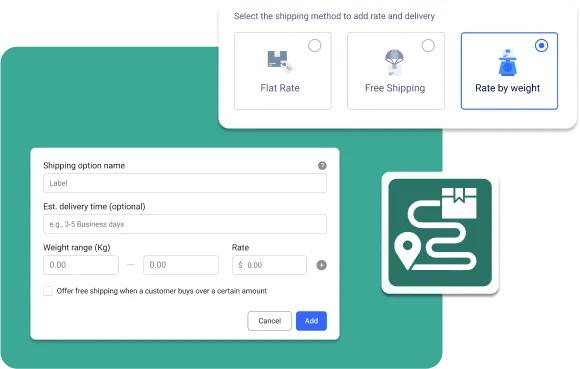580x369 pixels.
Task: Click the 'Shipping option name' label
Action: click(84, 166)
